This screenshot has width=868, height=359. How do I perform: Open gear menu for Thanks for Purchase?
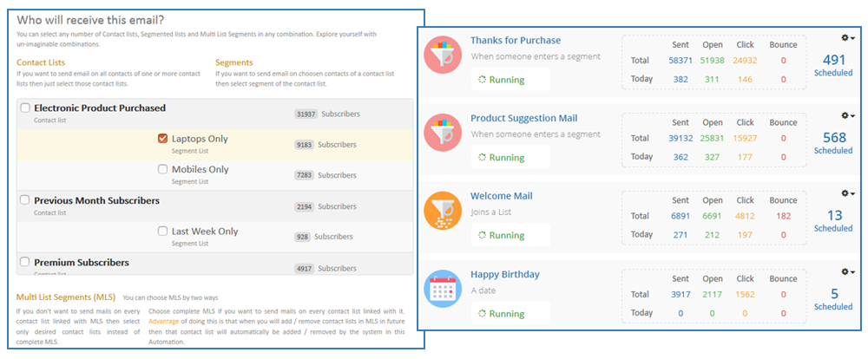[847, 37]
